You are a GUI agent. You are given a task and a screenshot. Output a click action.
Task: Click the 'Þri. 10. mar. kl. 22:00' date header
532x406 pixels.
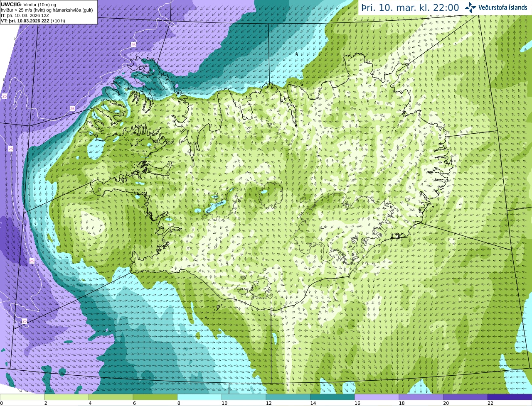pos(410,7)
